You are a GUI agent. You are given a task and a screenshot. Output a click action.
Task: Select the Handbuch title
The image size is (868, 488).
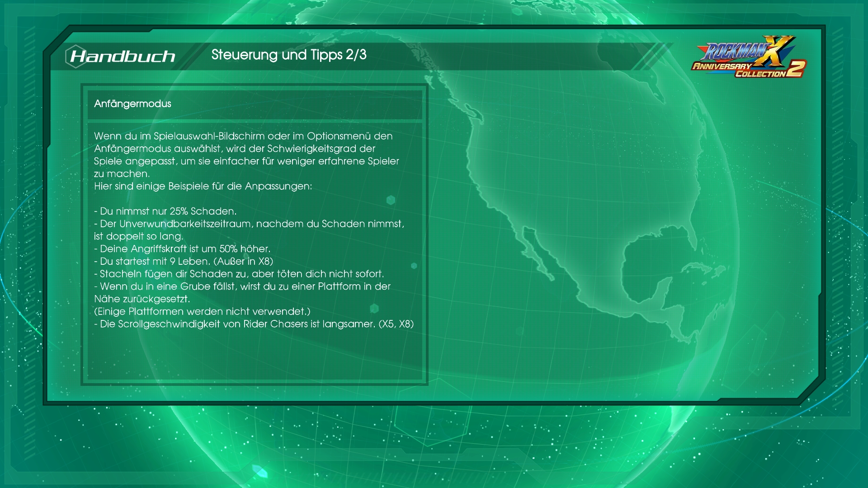(123, 56)
